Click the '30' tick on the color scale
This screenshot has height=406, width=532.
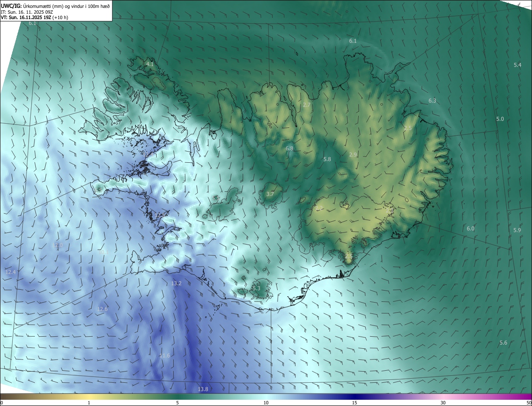(x=443, y=403)
